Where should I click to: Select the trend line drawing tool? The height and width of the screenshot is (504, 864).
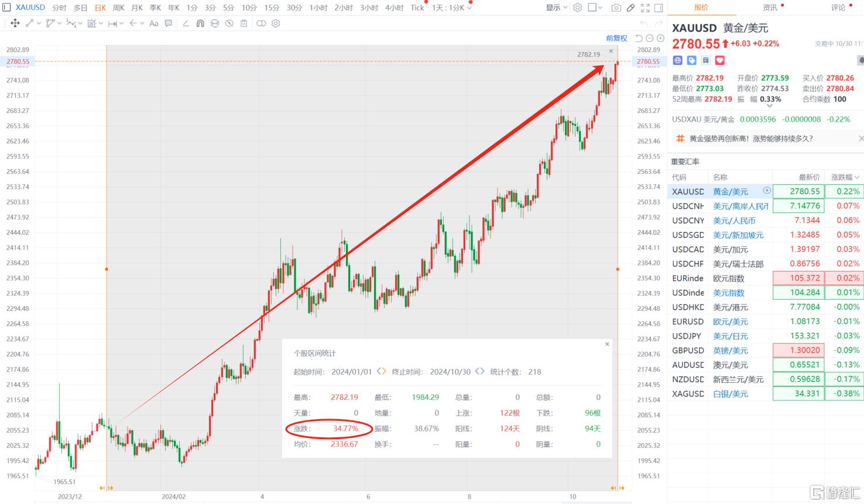29,23
